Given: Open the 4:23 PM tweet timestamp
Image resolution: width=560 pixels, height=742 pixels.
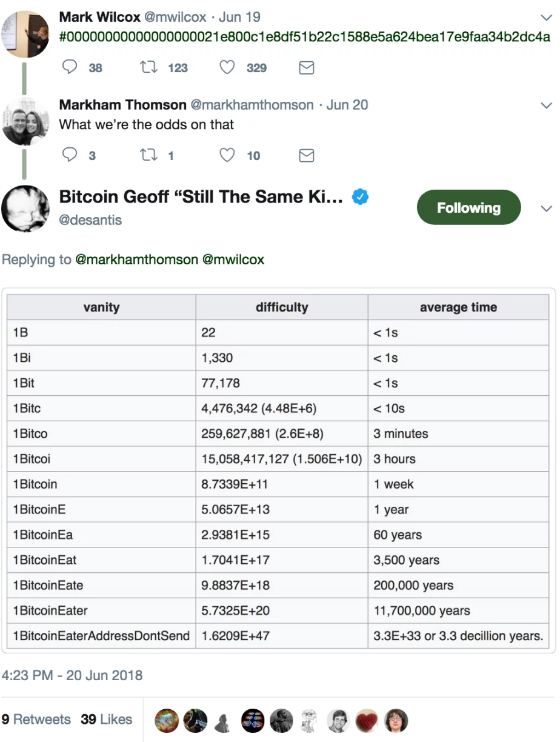Looking at the screenshot, I should click(72, 675).
